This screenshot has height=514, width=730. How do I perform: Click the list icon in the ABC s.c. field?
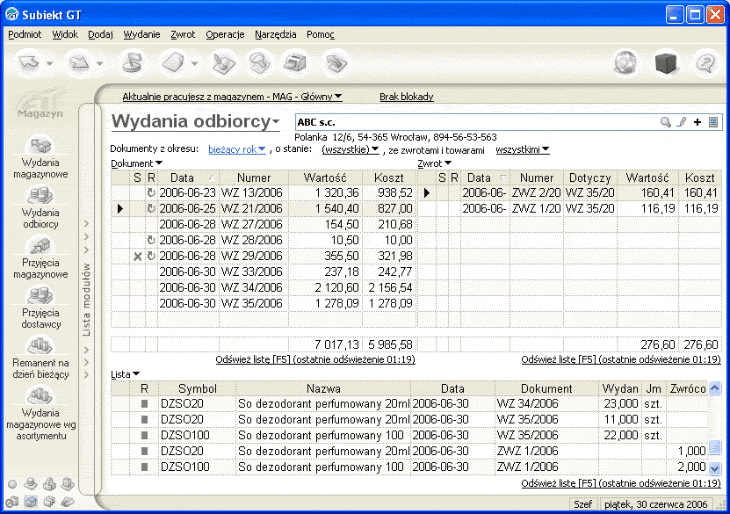(x=713, y=122)
